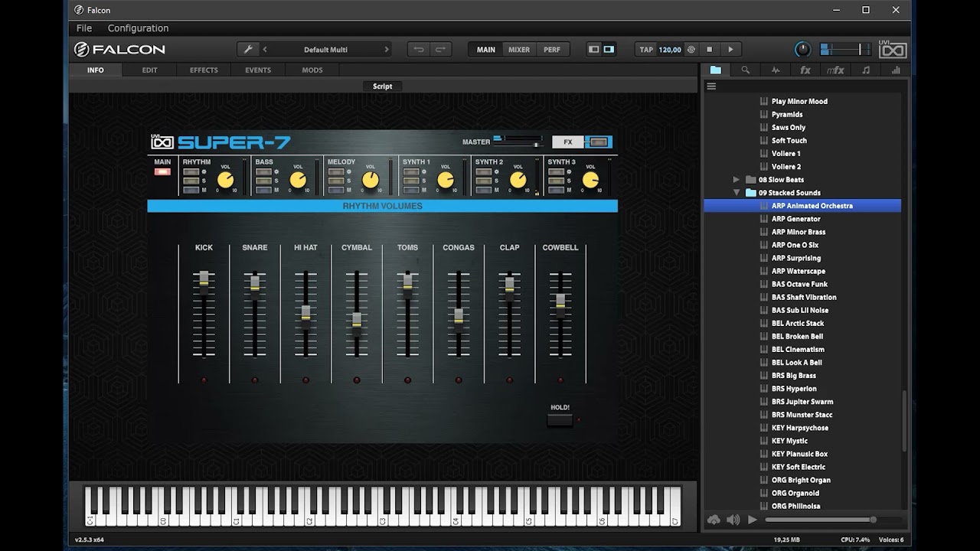
Task: Click the gear icon in MELODY section
Action: 349,171
